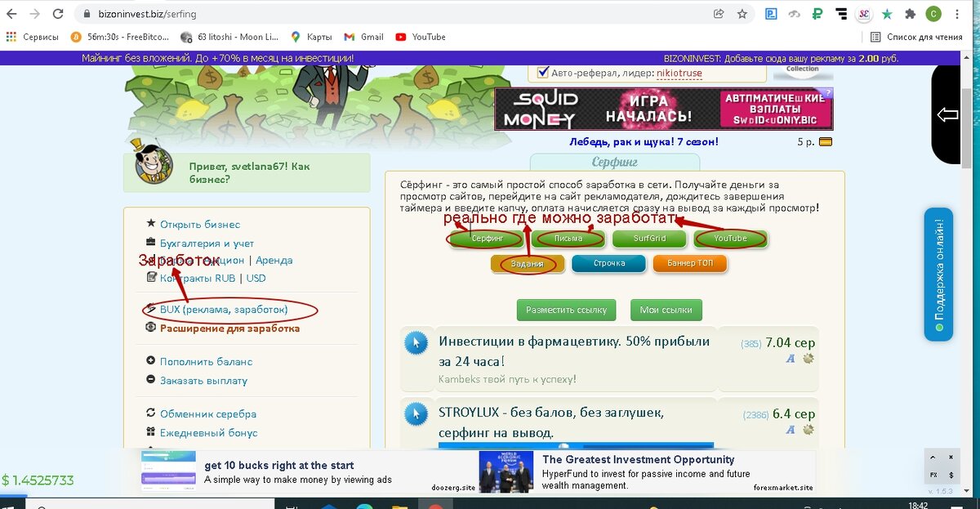Click the $ button in FX widget

pos(950,474)
